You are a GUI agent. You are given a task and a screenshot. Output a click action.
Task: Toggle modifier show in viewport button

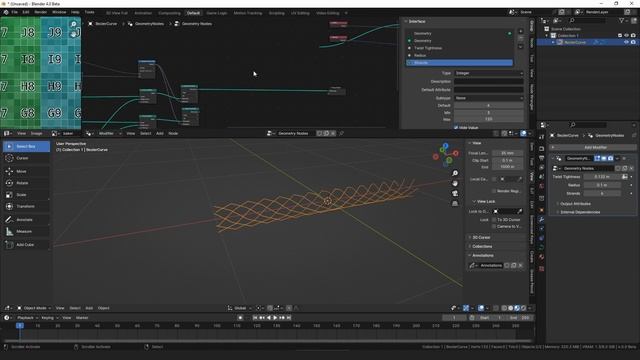point(604,158)
